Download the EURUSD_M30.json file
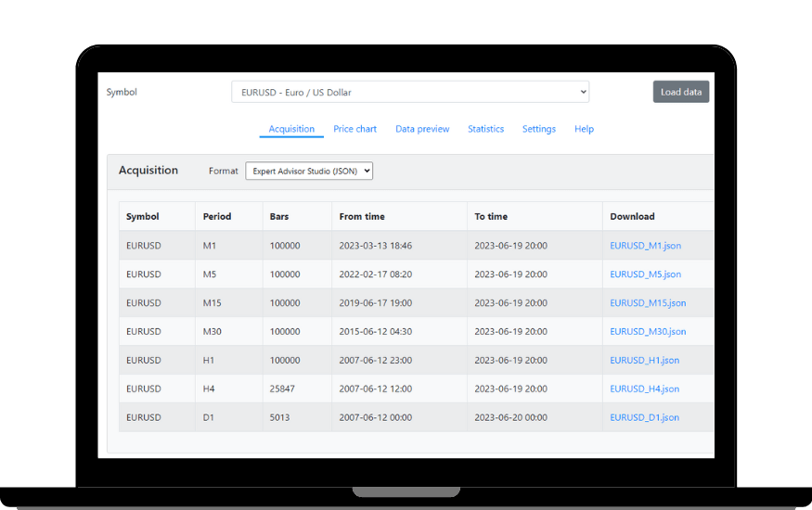 point(648,331)
